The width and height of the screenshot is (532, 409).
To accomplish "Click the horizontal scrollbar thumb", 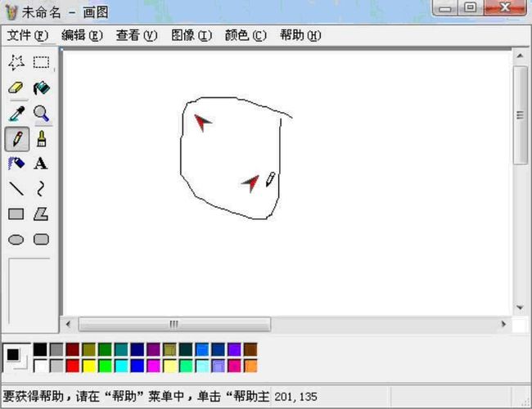I will coord(174,324).
